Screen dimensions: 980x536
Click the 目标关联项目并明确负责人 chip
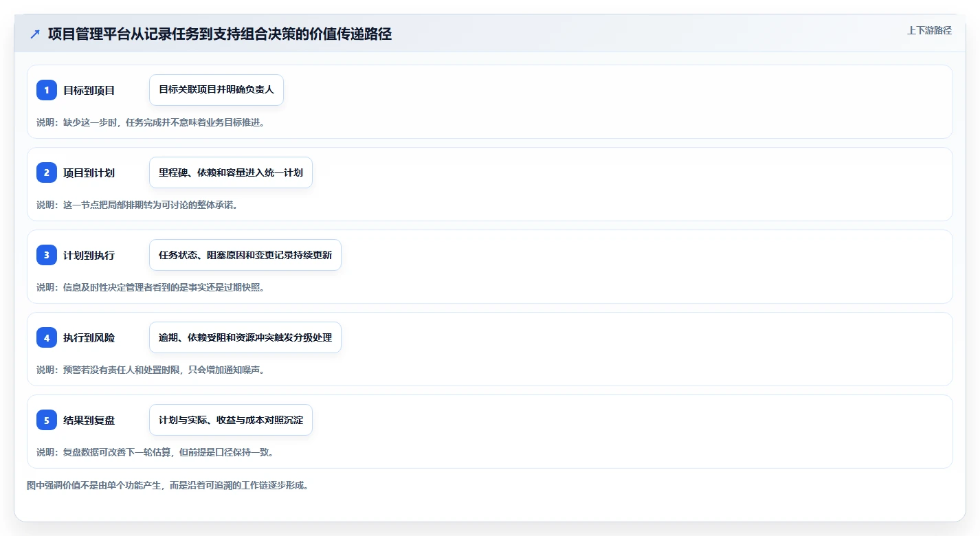click(216, 90)
